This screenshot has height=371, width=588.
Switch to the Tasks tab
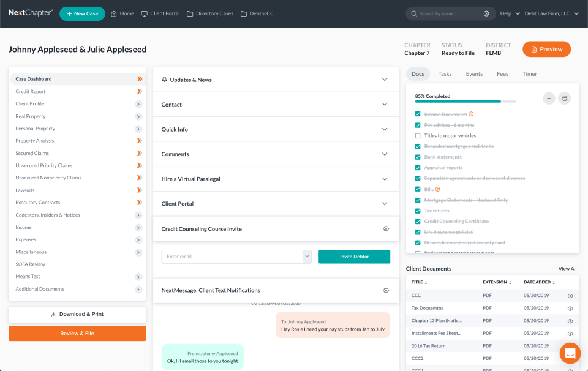coord(445,73)
